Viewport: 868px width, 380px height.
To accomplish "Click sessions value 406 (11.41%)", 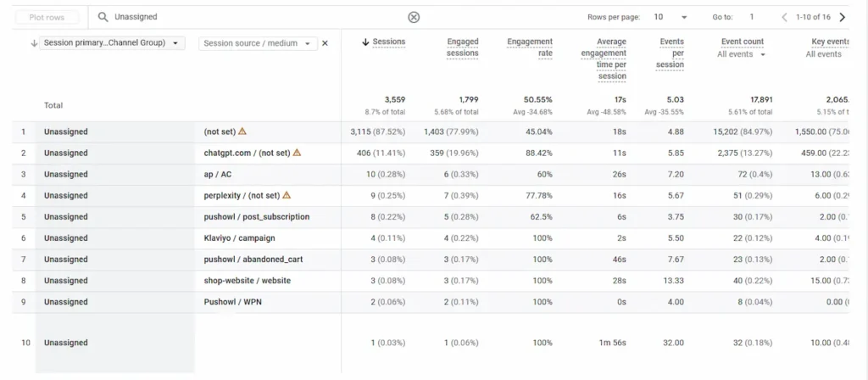I will click(381, 153).
